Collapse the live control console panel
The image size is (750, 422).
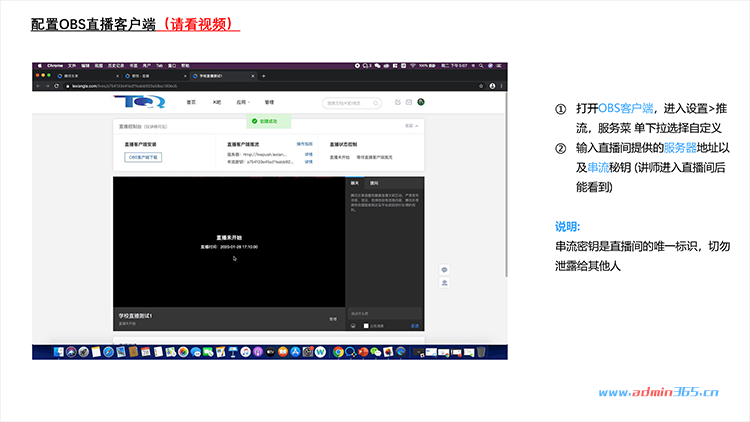pyautogui.click(x=411, y=126)
